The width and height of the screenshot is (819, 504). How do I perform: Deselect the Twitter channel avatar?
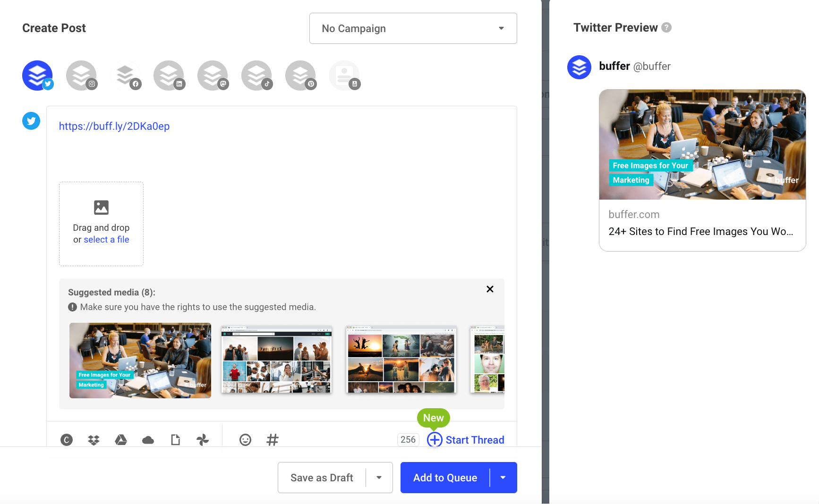point(37,75)
